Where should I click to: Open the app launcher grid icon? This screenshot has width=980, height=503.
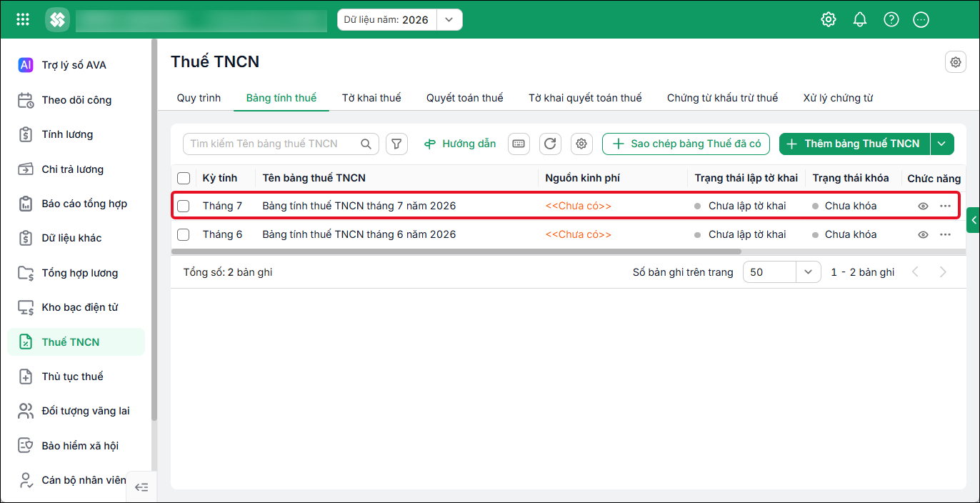coord(23,19)
